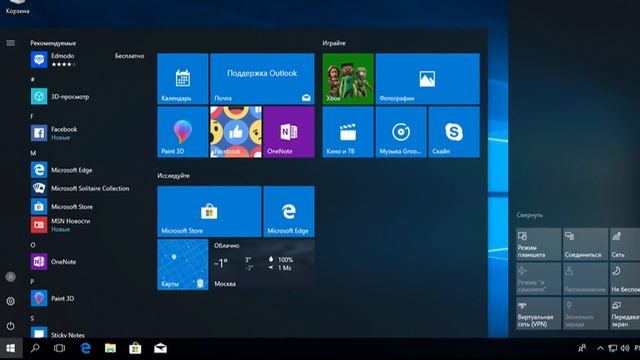Screen dimensions: 640x360
Task: Open the taskbar search magnifier
Action: pyautogui.click(x=35, y=348)
